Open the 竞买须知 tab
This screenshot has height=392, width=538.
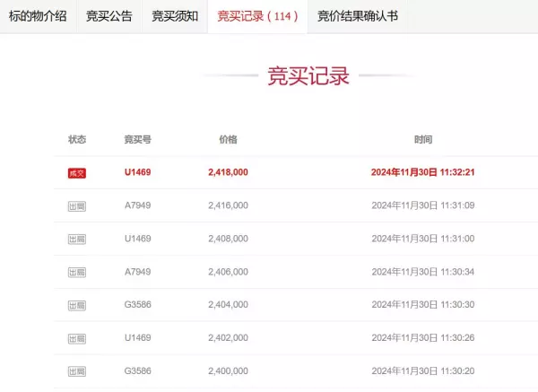(x=175, y=16)
